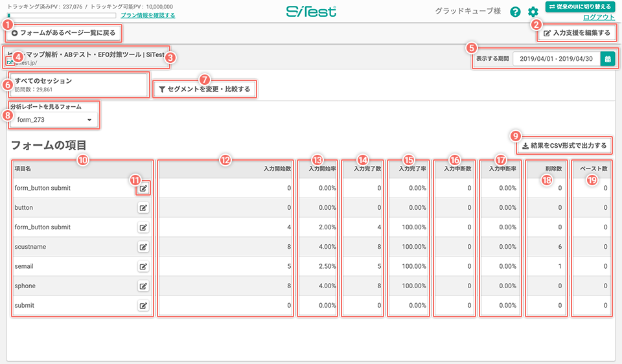Click the deletion count 1 for semail
This screenshot has height=364, width=622.
(560, 266)
